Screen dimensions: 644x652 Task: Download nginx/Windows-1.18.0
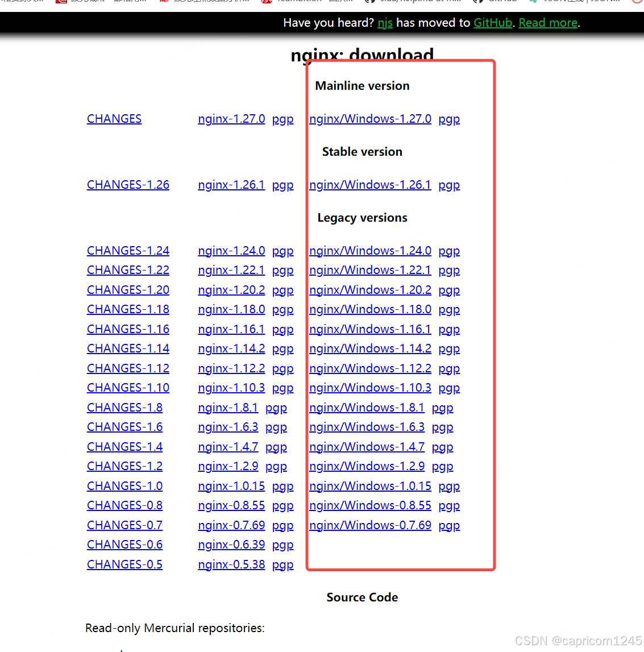[x=370, y=309]
